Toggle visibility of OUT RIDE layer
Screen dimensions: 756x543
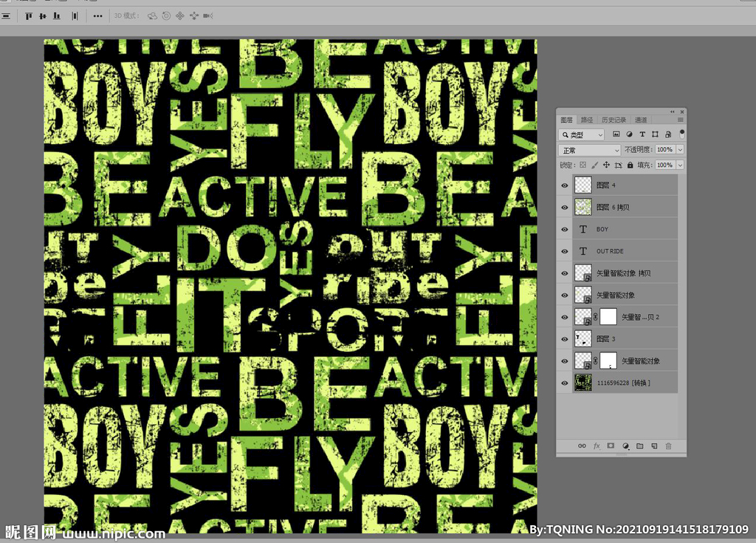click(565, 251)
